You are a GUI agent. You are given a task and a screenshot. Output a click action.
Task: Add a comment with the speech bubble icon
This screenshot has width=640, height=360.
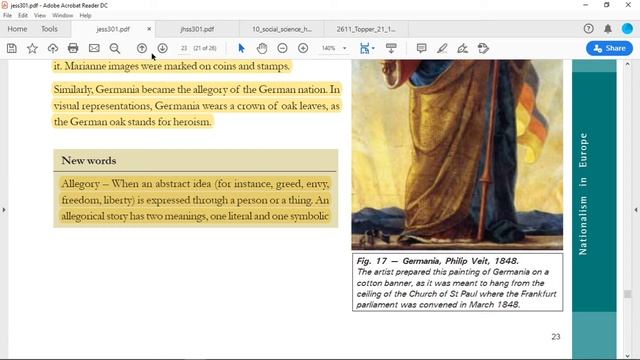[x=422, y=48]
